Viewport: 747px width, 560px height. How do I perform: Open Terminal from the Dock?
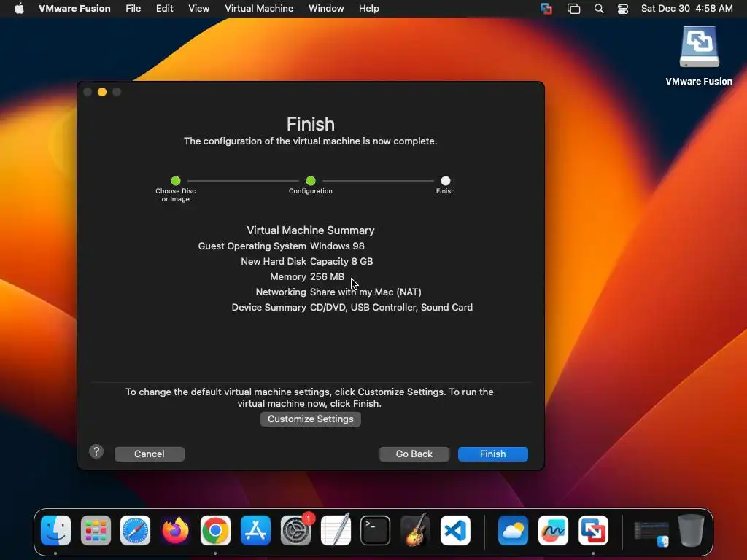pos(376,530)
